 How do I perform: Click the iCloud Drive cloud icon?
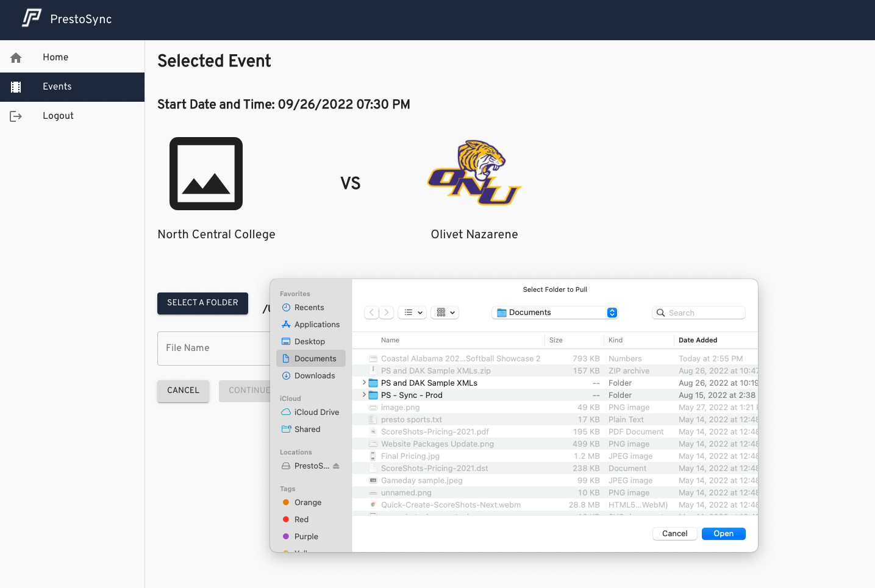(286, 413)
